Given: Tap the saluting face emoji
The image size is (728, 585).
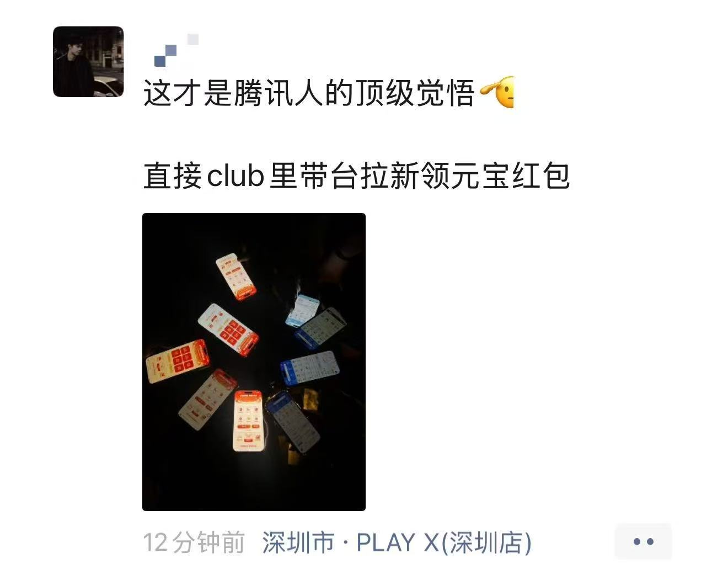Looking at the screenshot, I should point(497,92).
